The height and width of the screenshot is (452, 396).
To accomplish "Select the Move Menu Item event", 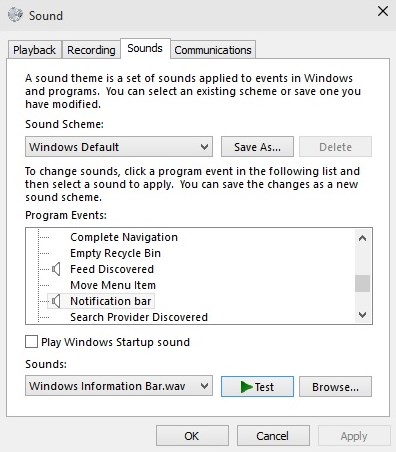I will (113, 285).
